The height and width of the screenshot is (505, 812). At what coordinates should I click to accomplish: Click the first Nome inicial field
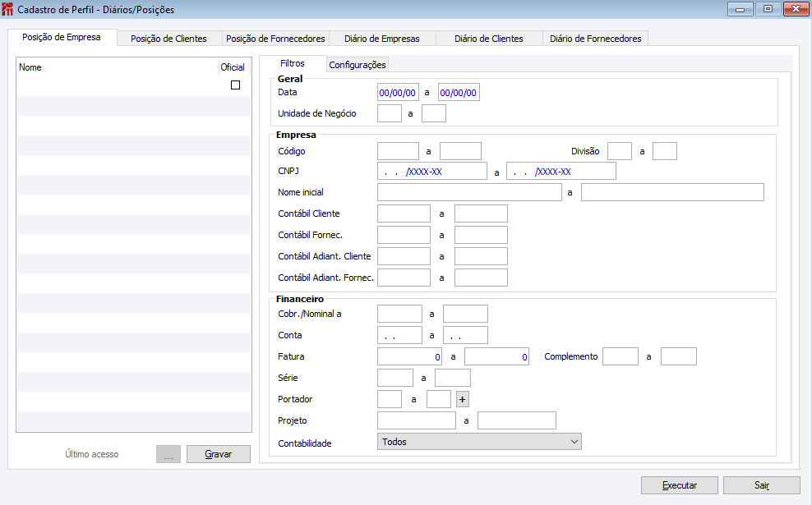468,192
